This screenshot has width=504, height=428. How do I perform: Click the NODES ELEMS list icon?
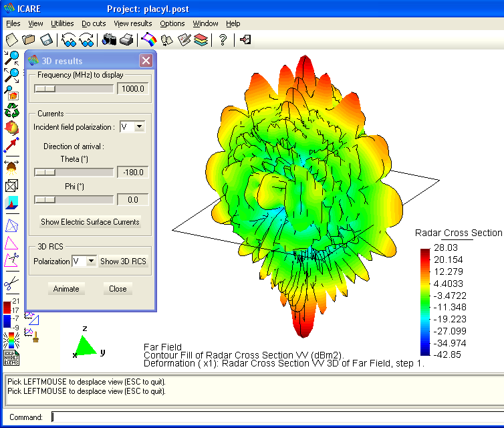11,358
